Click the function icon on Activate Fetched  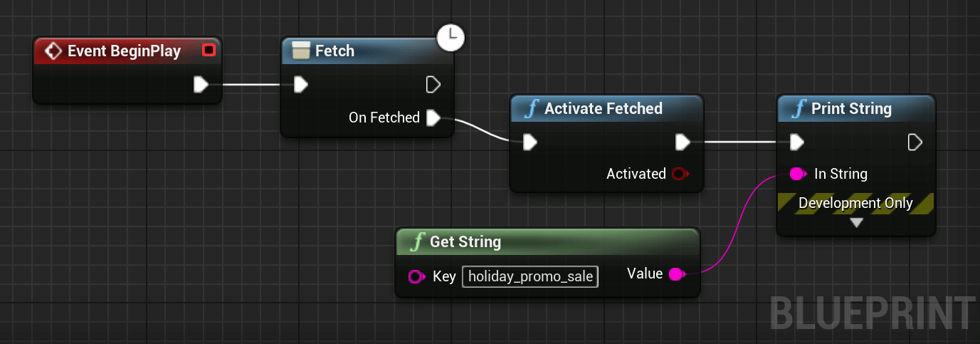[531, 109]
